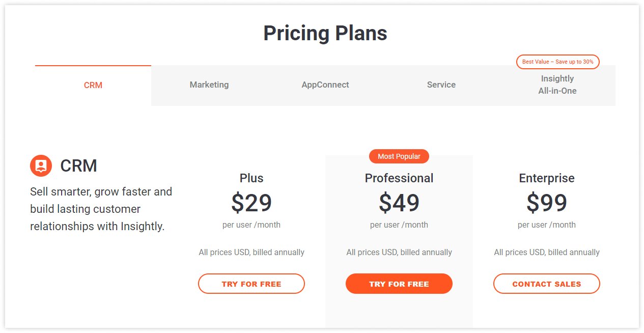Click the orange CRM contact icon

click(x=40, y=165)
